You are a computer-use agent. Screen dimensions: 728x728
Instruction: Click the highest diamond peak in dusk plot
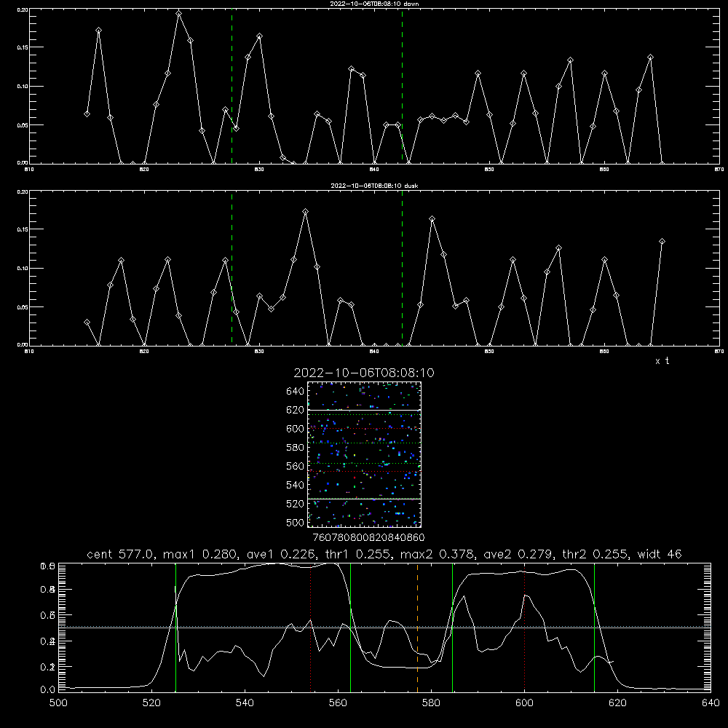(x=305, y=212)
